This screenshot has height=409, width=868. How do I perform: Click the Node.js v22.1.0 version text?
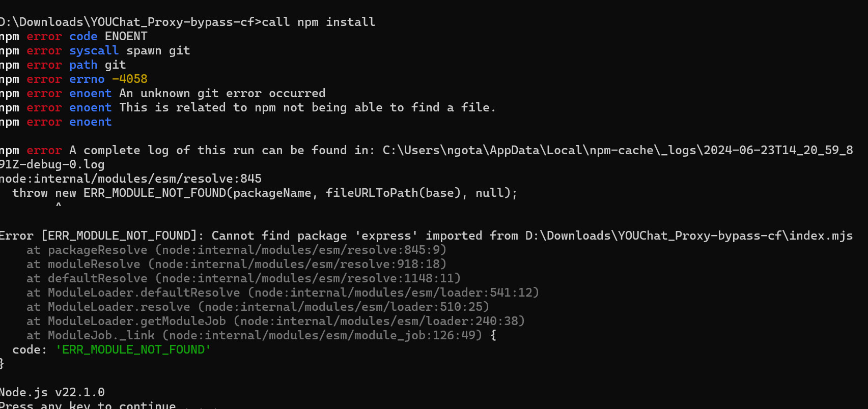tap(52, 392)
